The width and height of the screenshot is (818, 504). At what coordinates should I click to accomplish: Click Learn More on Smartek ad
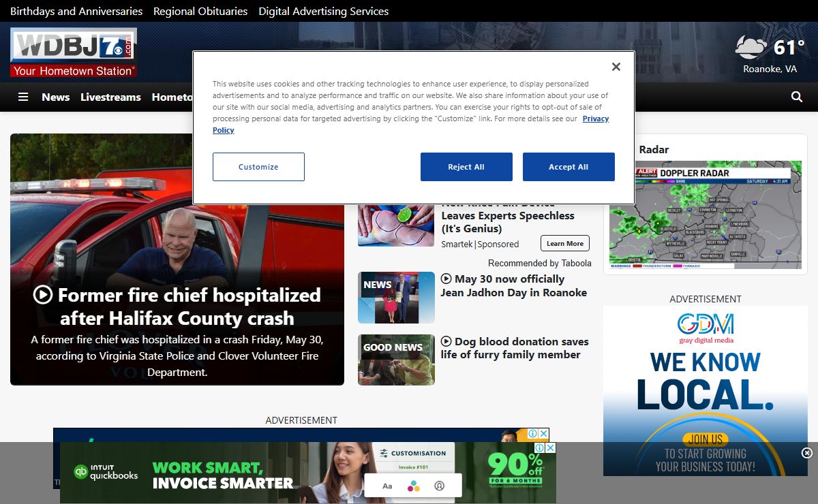565,243
